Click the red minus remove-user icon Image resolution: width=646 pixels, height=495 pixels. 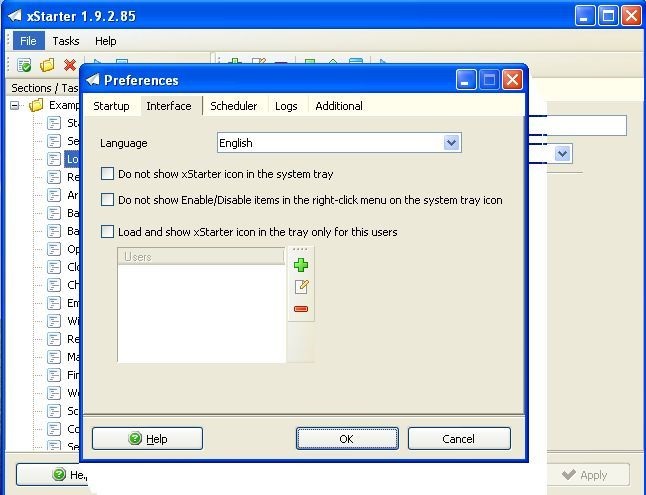tap(301, 309)
